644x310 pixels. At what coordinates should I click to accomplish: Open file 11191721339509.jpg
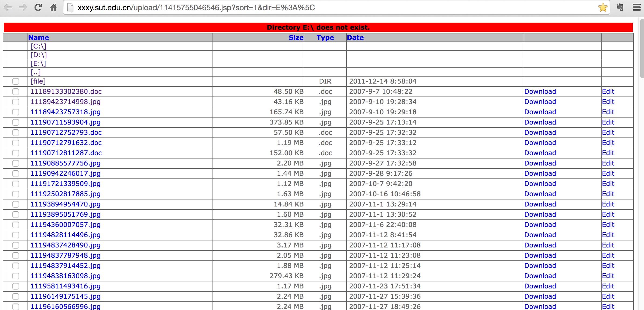click(x=65, y=184)
